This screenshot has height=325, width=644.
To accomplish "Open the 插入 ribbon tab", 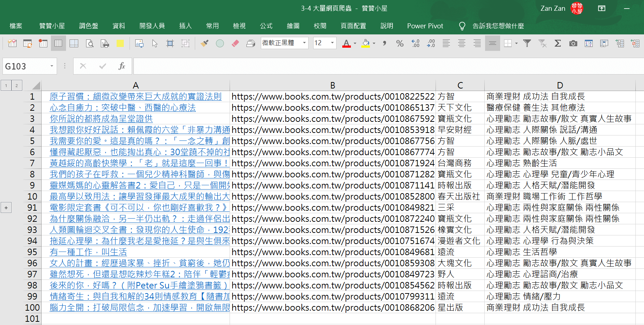I will 185,26.
